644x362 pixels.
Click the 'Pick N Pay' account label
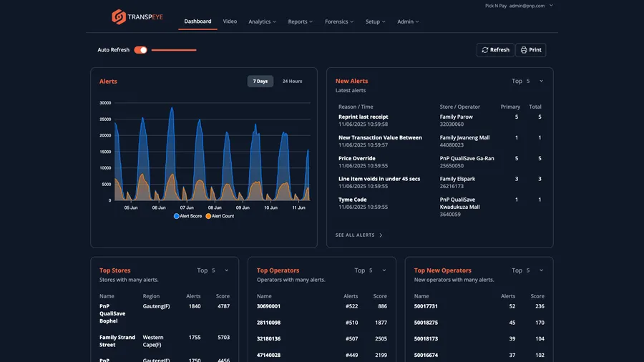point(496,6)
